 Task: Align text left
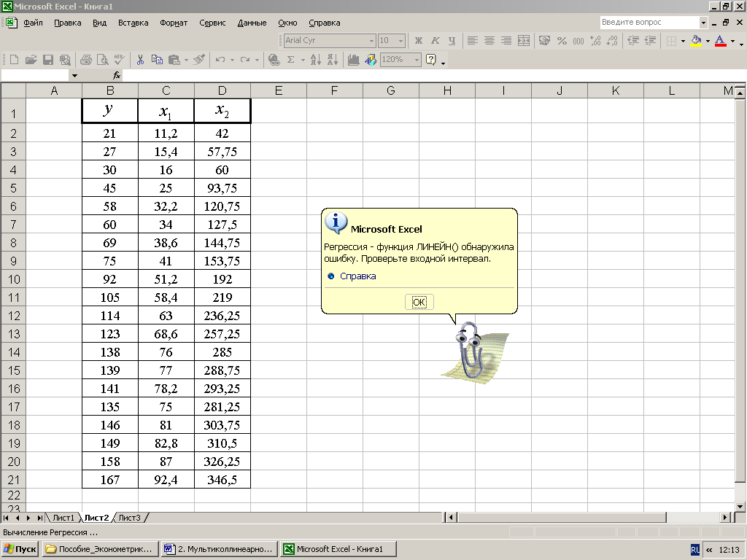472,41
